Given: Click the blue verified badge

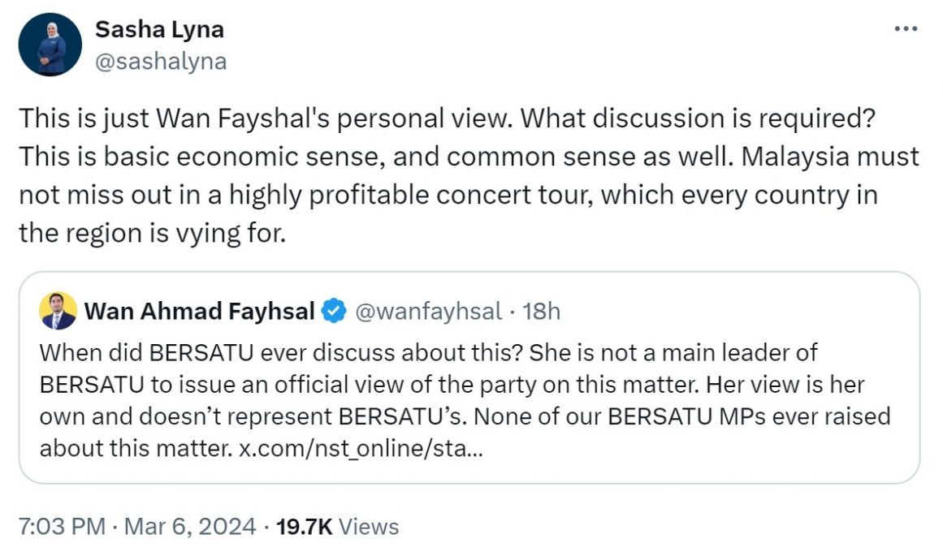Looking at the screenshot, I should 333,311.
